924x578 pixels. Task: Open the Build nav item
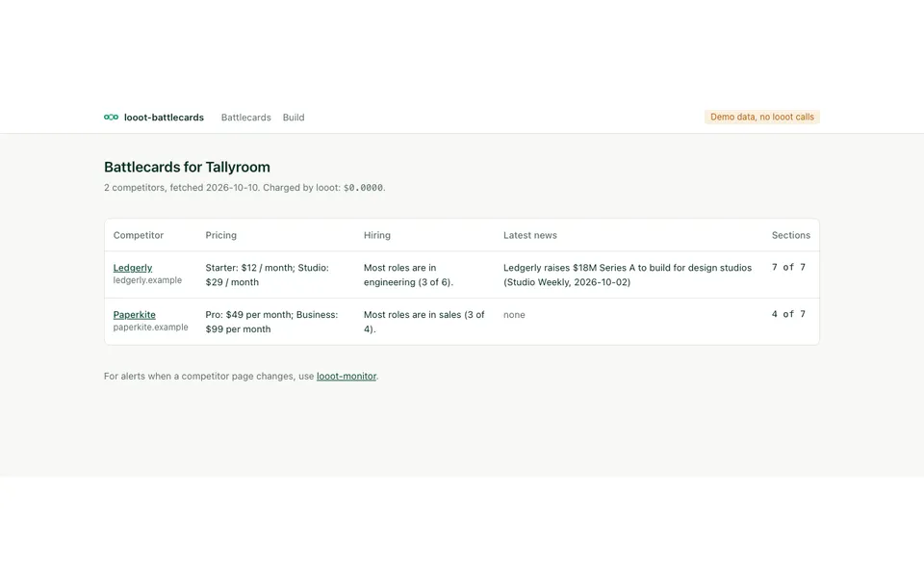click(294, 118)
